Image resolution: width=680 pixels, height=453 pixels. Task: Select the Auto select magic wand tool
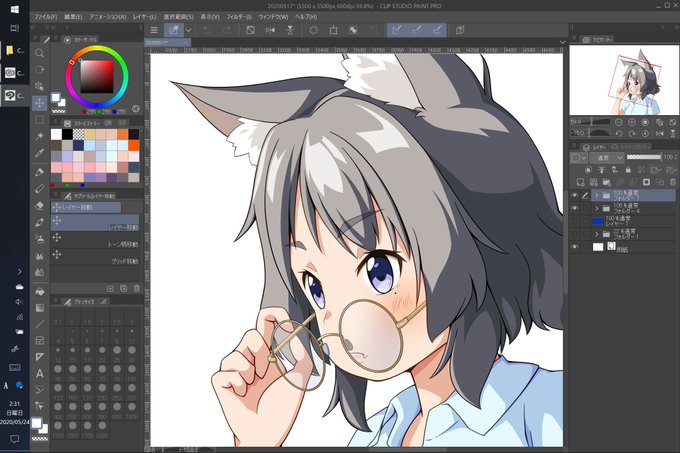39,137
